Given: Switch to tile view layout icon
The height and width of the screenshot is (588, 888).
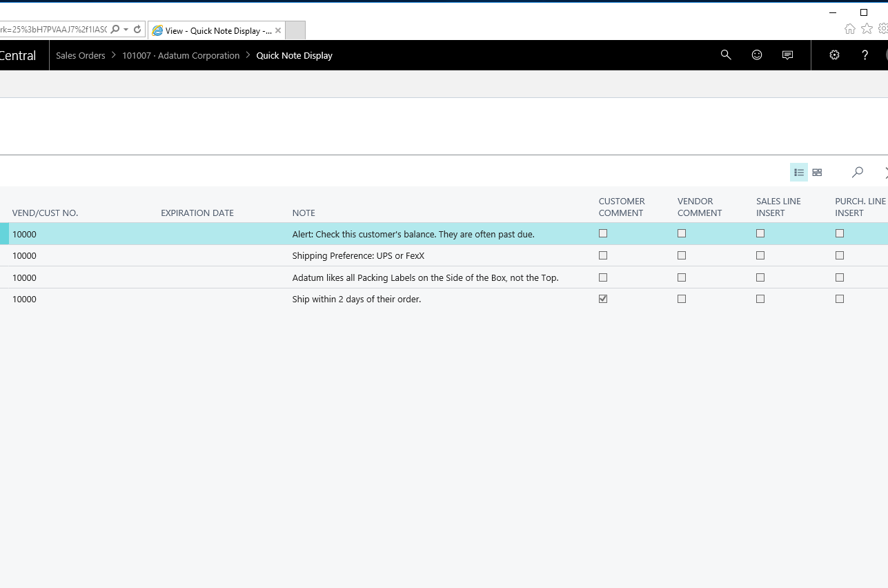Looking at the screenshot, I should [817, 173].
